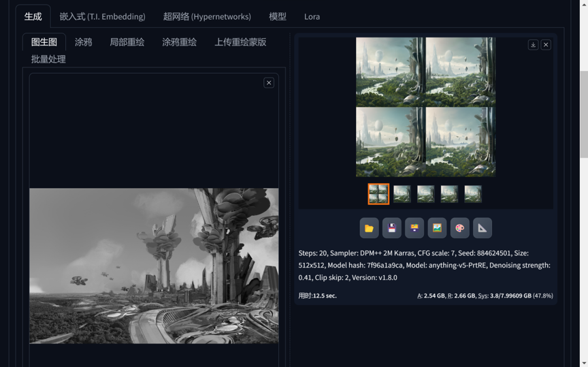Select the 涂鸦 sub-tab
Viewport: 588px width, 367px height.
(83, 42)
